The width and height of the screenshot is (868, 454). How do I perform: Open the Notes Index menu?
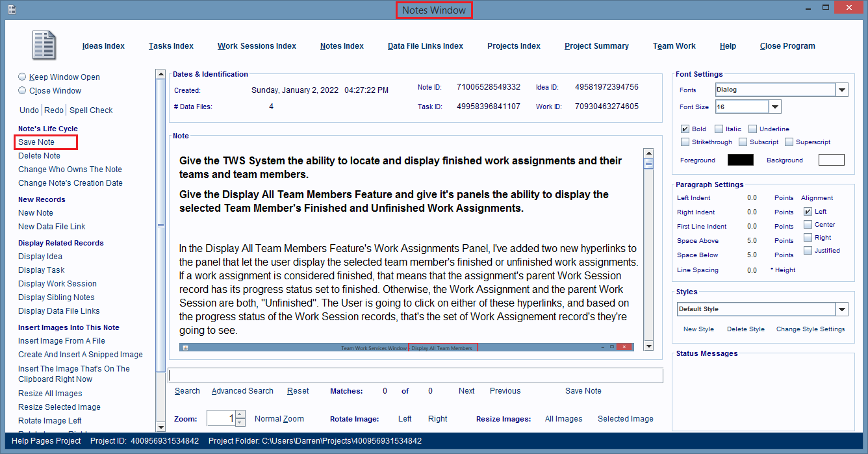tap(342, 46)
